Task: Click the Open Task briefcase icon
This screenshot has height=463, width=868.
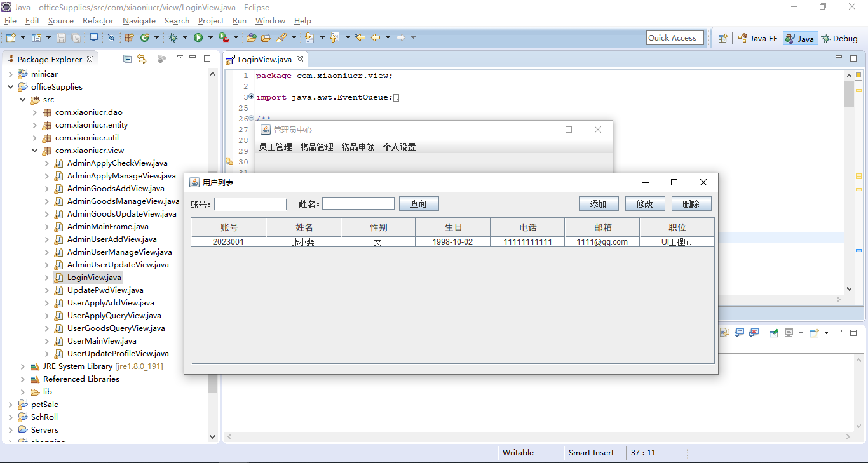Action: [266, 37]
